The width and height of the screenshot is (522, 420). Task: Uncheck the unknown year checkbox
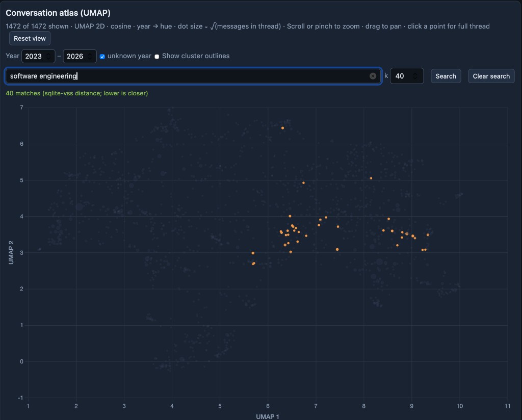click(102, 56)
